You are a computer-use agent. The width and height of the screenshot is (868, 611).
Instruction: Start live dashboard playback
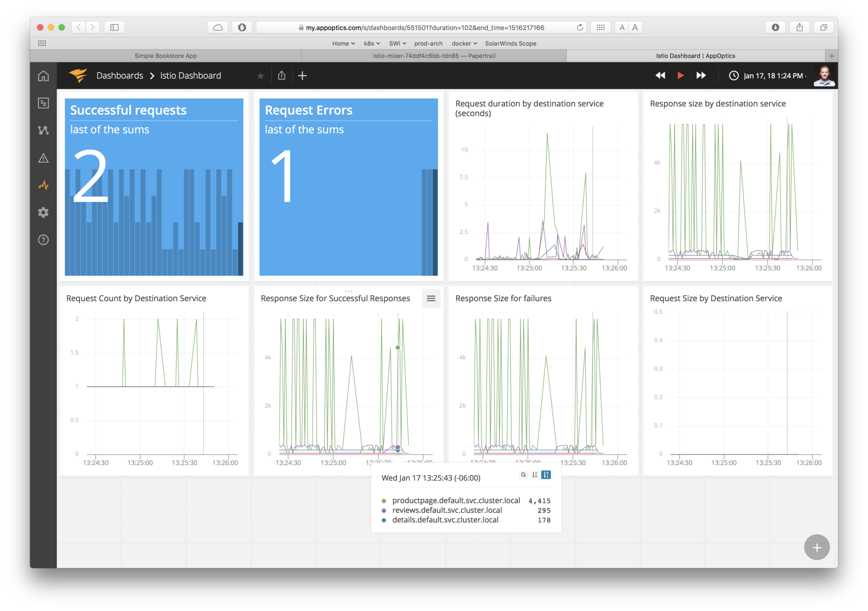[680, 76]
